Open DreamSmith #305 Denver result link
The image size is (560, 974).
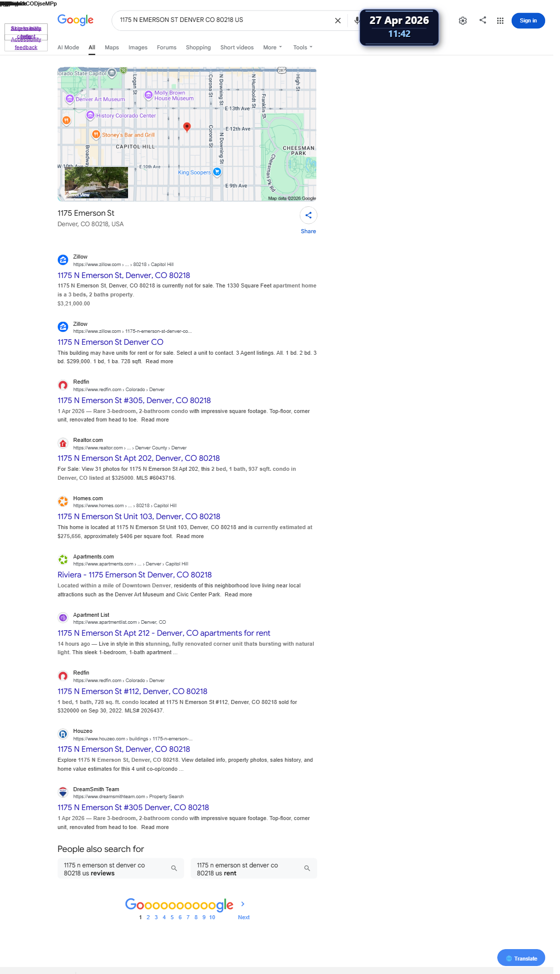coord(133,808)
